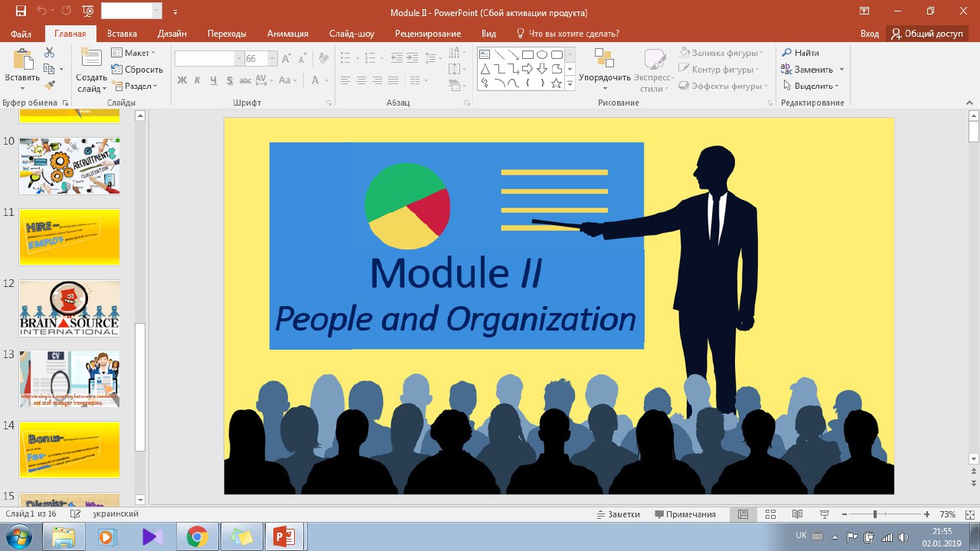This screenshot has width=980, height=551.
Task: Click the Общий доступ share button
Action: pyautogui.click(x=927, y=34)
